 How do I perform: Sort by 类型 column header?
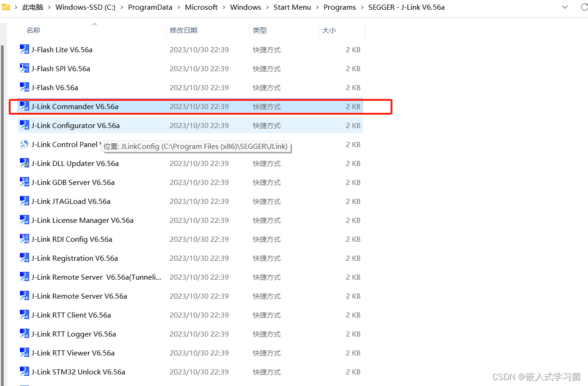[260, 30]
